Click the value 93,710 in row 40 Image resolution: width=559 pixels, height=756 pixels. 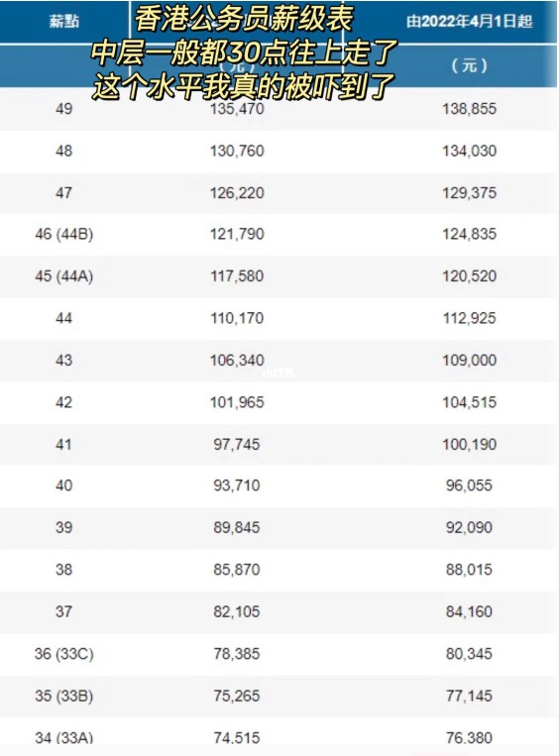point(237,486)
